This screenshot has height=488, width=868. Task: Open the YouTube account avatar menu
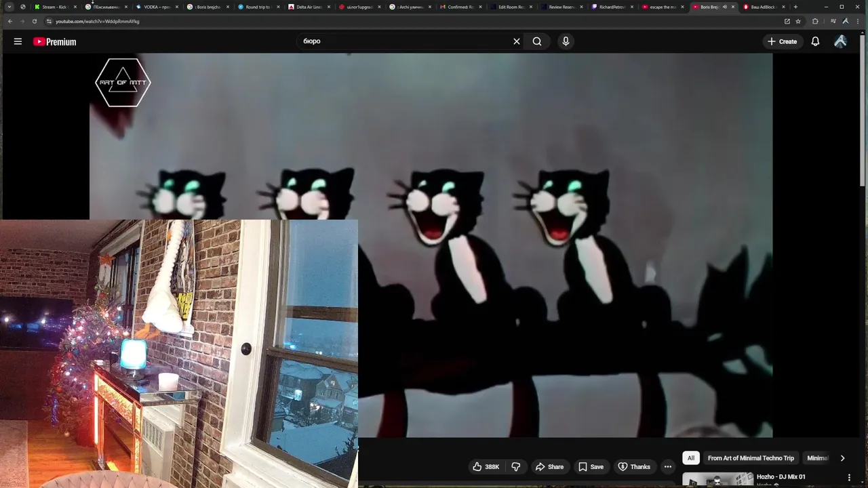point(840,41)
